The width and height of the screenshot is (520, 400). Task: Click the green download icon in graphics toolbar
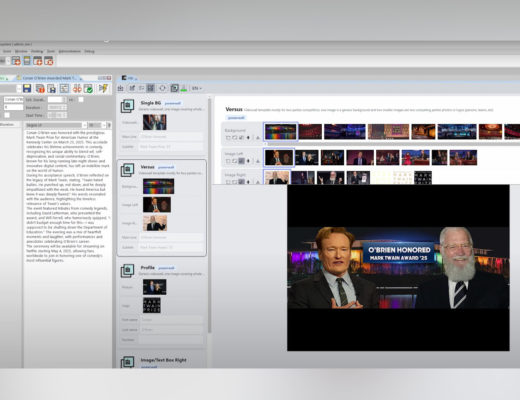[183, 88]
